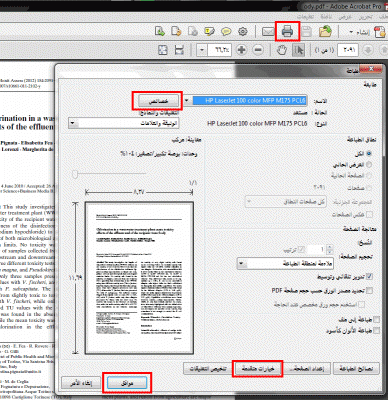The image size is (388, 400).
Task: Enable choose paper source by PDF size
Action: point(369,291)
